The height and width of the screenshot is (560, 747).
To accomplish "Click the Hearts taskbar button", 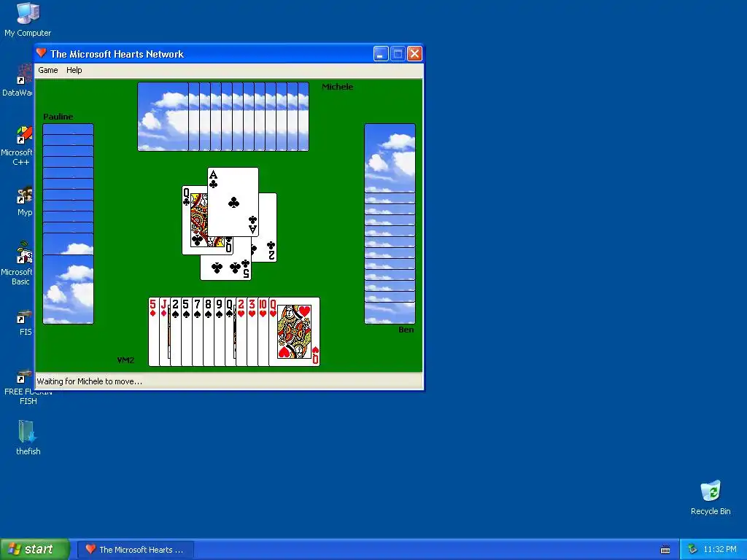I will click(135, 550).
